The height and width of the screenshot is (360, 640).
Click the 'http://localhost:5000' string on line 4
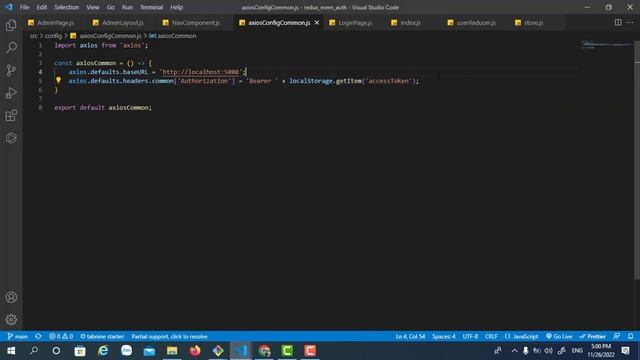tap(201, 72)
